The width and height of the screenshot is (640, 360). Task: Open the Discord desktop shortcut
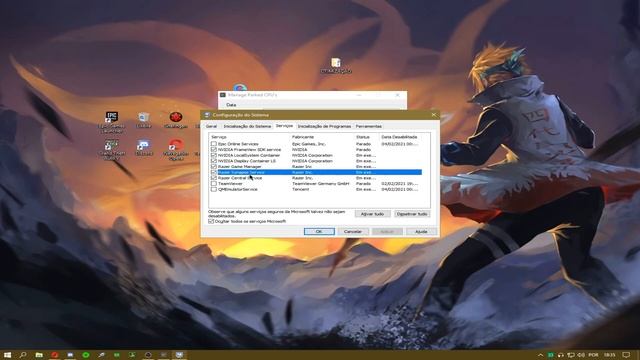click(x=143, y=148)
